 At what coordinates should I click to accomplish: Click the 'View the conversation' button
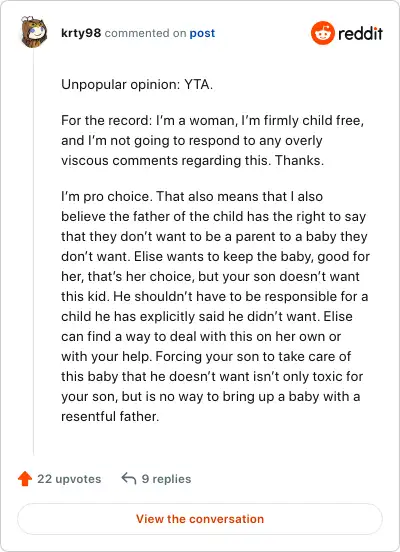[200, 519]
